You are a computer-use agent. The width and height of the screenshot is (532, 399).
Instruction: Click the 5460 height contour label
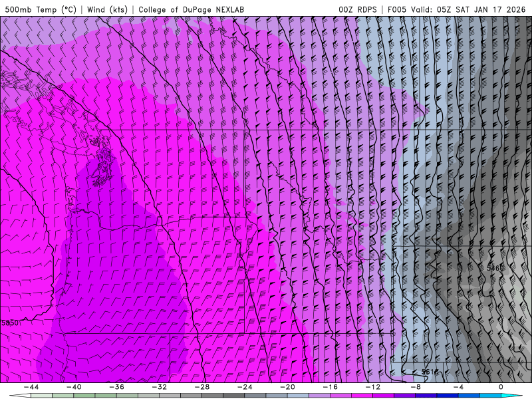tap(495, 269)
